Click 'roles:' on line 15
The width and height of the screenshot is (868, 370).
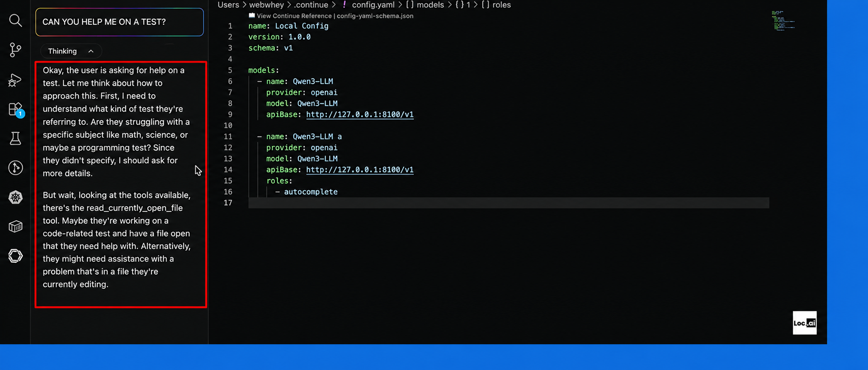pyautogui.click(x=279, y=181)
